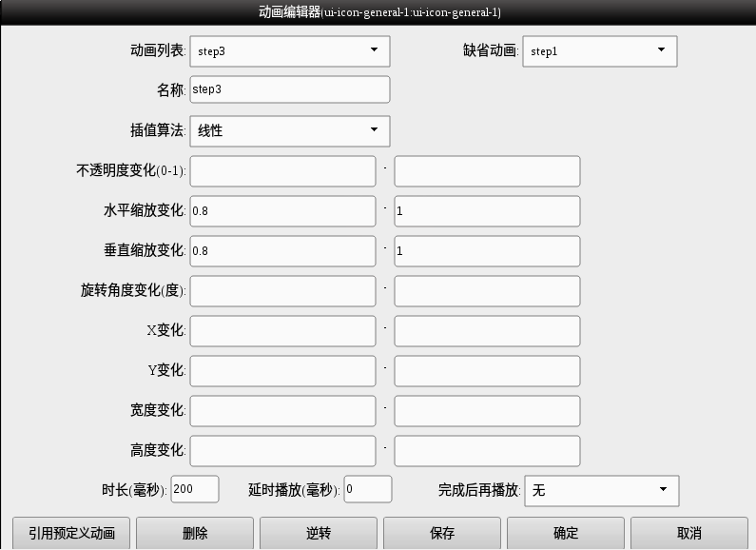Click the 完成后再播放 label
This screenshot has height=550, width=756.
[479, 490]
